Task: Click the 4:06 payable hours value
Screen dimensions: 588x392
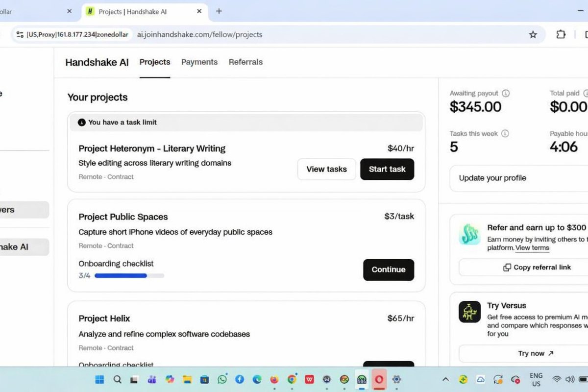Action: 563,147
